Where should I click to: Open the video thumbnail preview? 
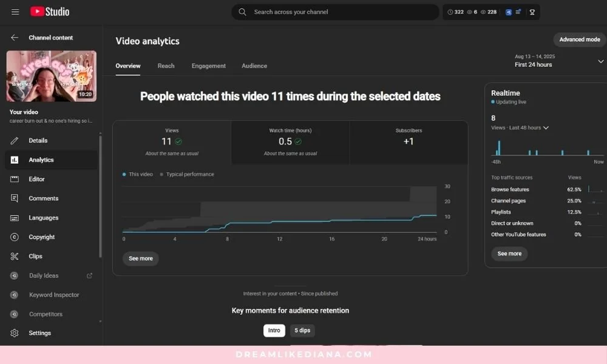(51, 75)
